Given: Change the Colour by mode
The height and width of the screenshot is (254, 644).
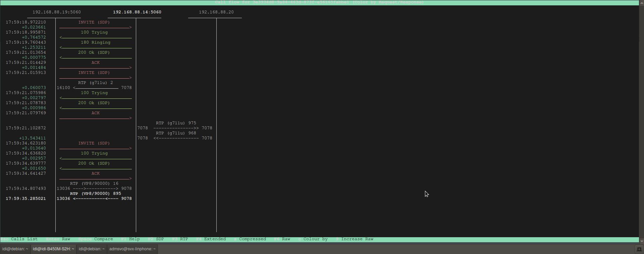Looking at the screenshot, I should [x=313, y=239].
